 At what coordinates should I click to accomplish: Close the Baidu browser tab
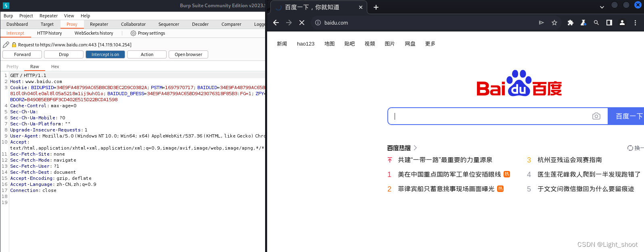[361, 7]
